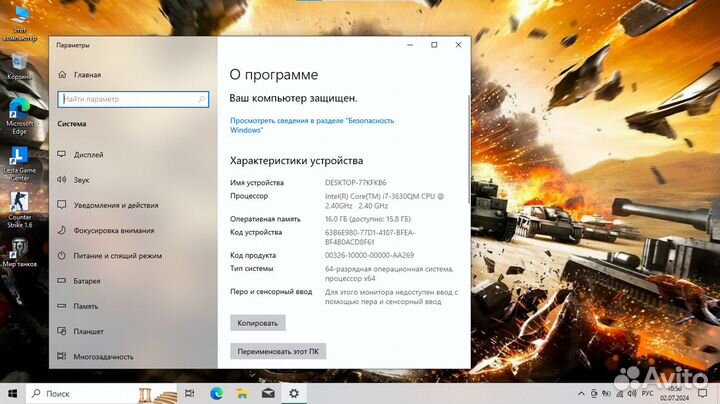Viewport: 720px width, 404px height.
Task: Open the Питание и спящий режим power icon
Action: (x=62, y=255)
